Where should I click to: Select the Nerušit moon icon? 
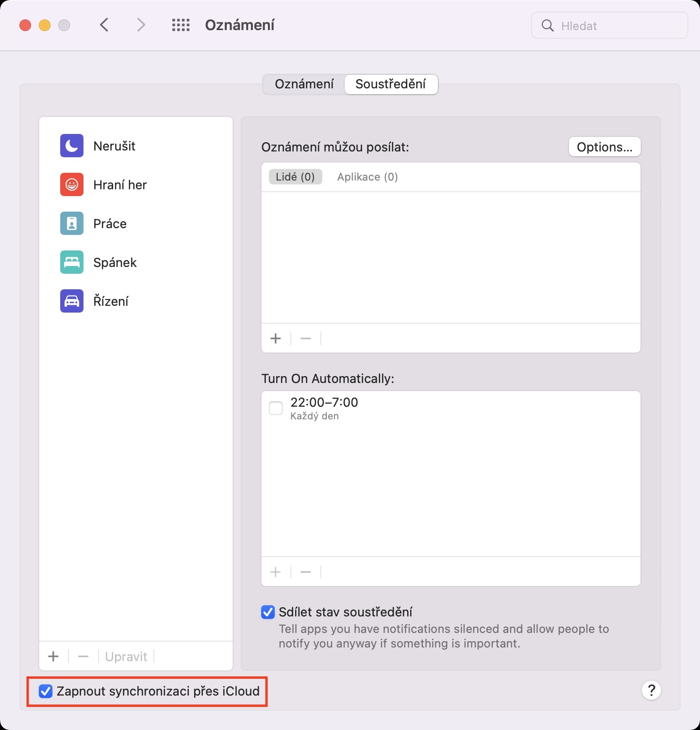coord(72,146)
